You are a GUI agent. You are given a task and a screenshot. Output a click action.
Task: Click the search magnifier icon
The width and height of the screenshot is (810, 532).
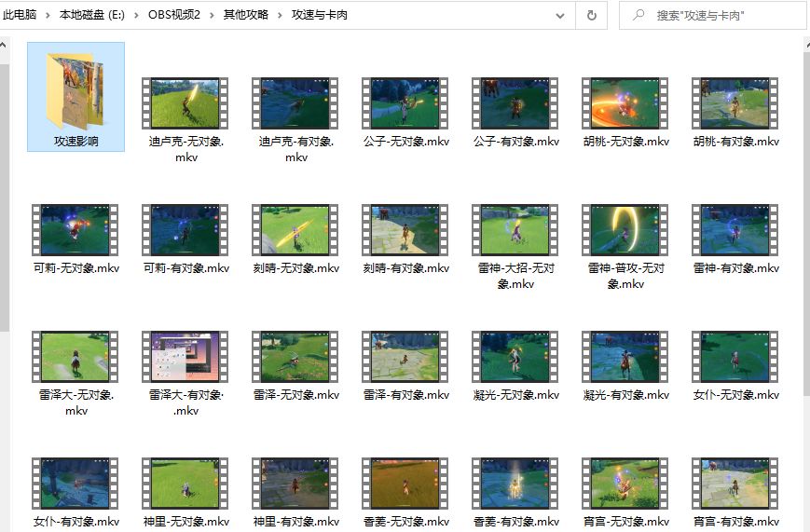pyautogui.click(x=638, y=15)
